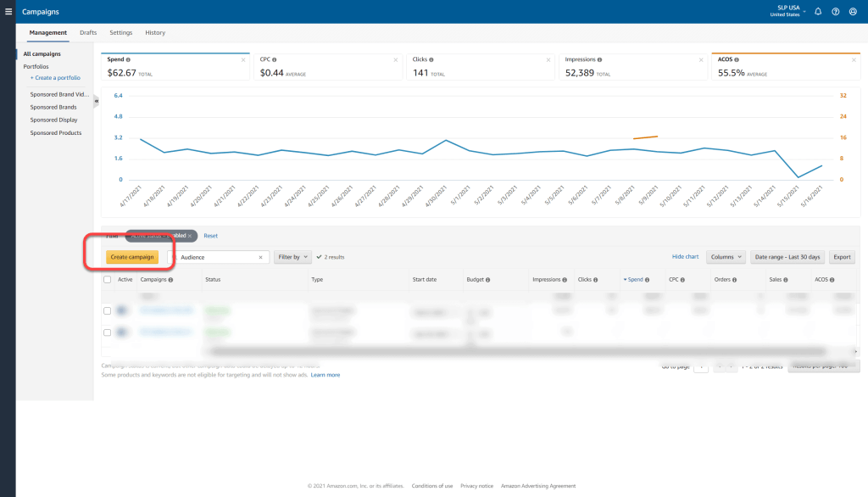
Task: Expand the Filter by dropdown
Action: pyautogui.click(x=292, y=257)
